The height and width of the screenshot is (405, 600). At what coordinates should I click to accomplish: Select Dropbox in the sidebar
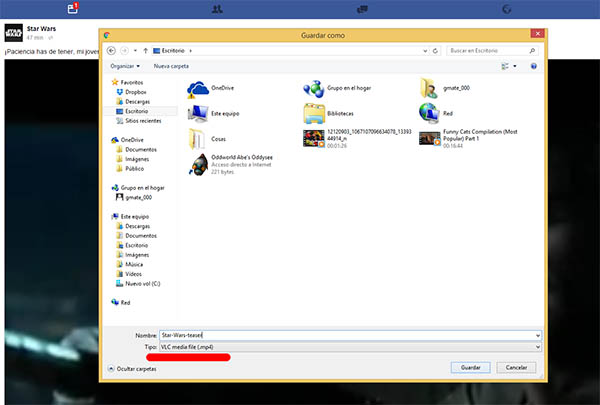135,92
